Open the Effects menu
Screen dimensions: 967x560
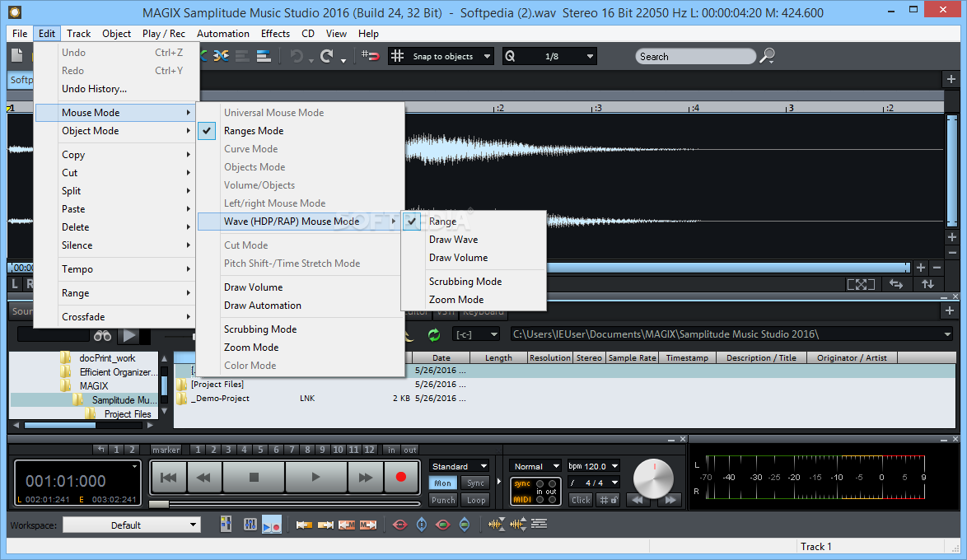275,33
